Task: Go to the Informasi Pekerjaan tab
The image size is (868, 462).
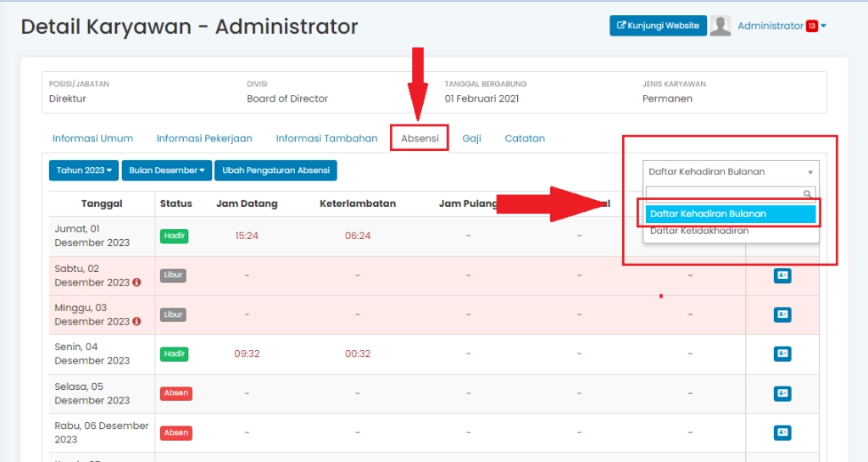Action: point(204,138)
